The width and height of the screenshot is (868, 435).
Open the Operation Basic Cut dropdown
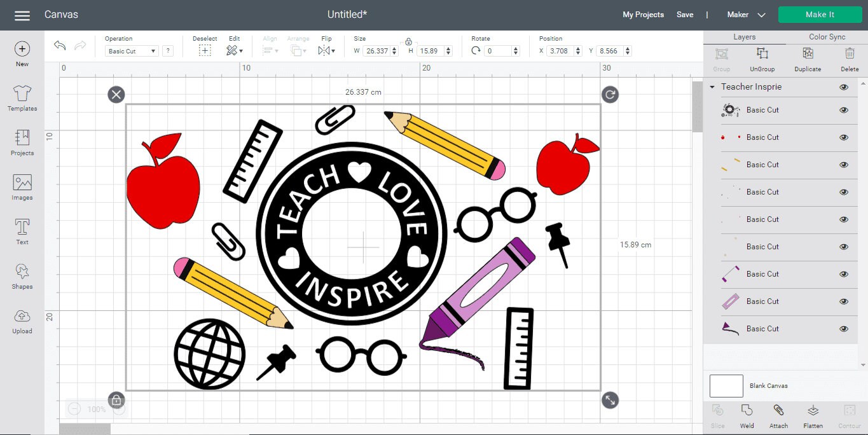tap(132, 51)
